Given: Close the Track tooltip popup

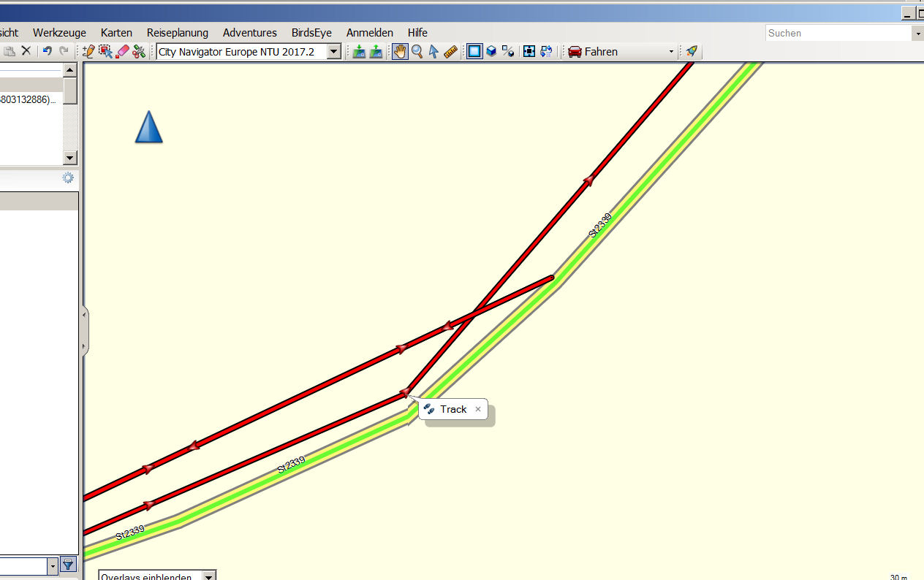Looking at the screenshot, I should (x=478, y=409).
